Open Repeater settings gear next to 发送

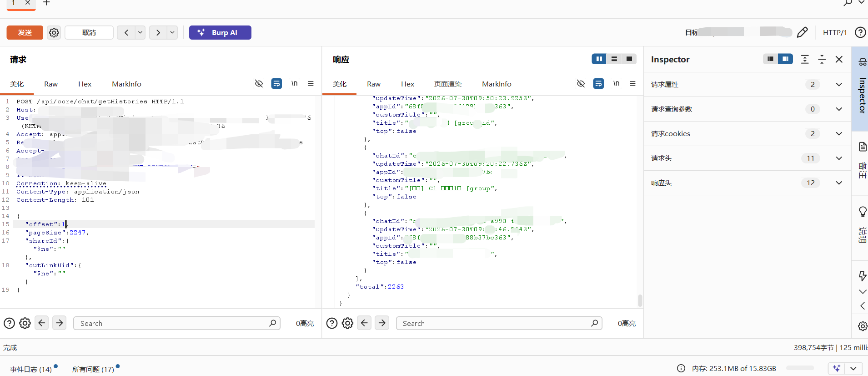[54, 33]
